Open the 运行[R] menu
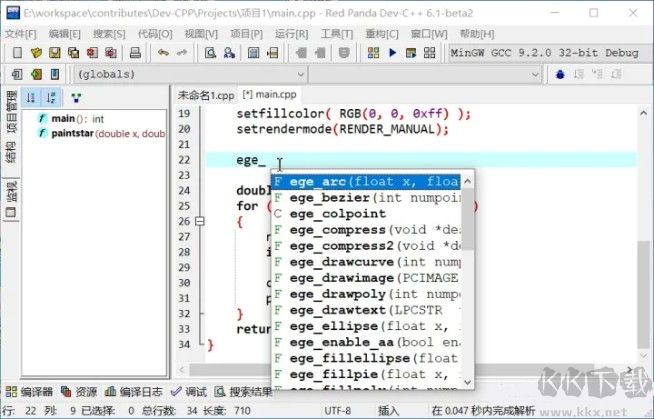This screenshot has height=419, width=654. pos(290,33)
